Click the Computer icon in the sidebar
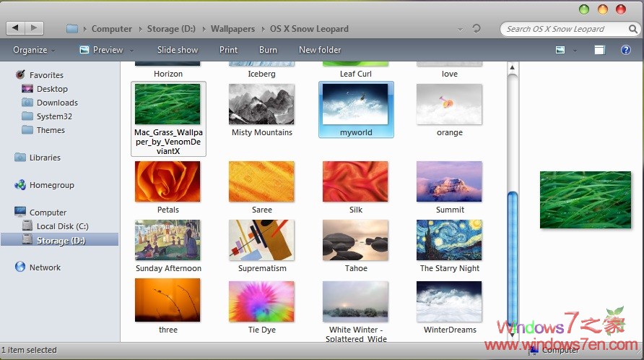This screenshot has width=644, height=360. pyautogui.click(x=19, y=212)
